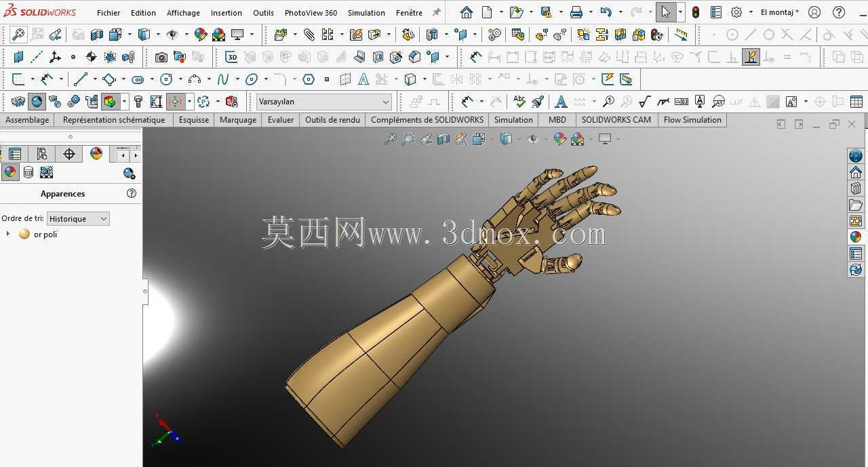This screenshot has width=868, height=467.
Task: Open the Select tool dropdown arrow
Action: [680, 12]
